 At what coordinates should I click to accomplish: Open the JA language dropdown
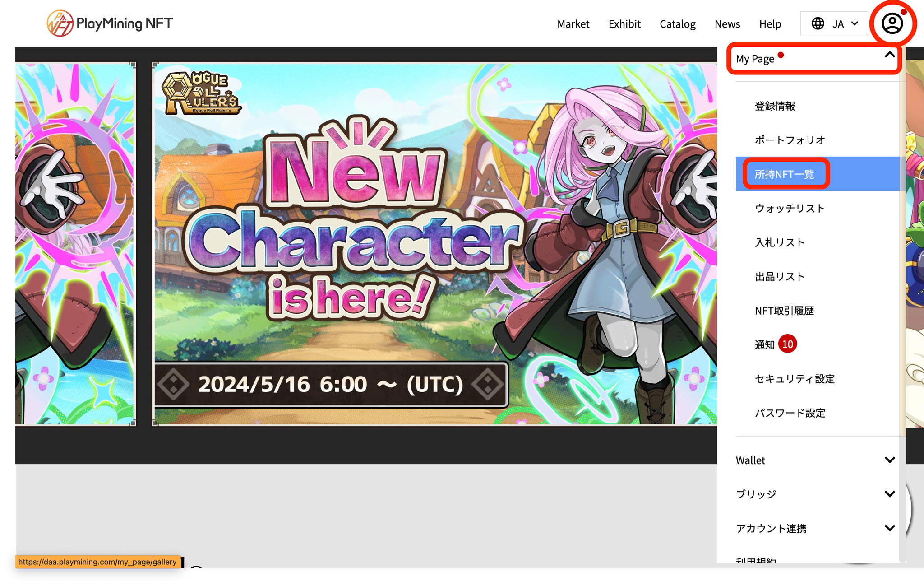click(835, 23)
